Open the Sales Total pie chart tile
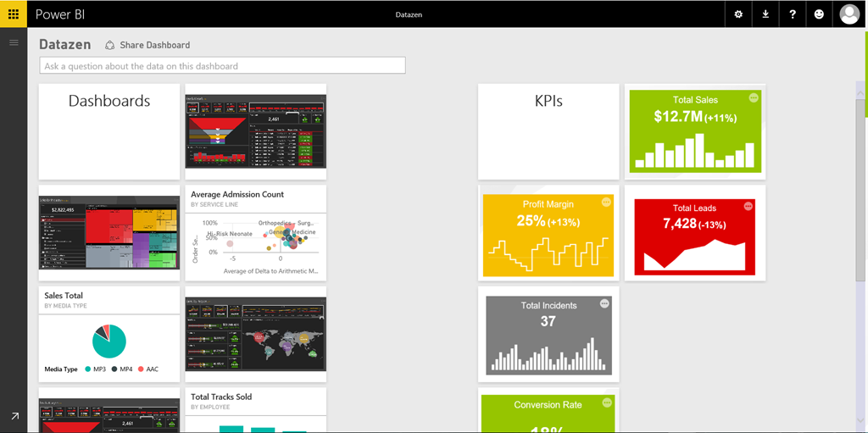Viewport: 868px width, 433px height. [x=108, y=334]
